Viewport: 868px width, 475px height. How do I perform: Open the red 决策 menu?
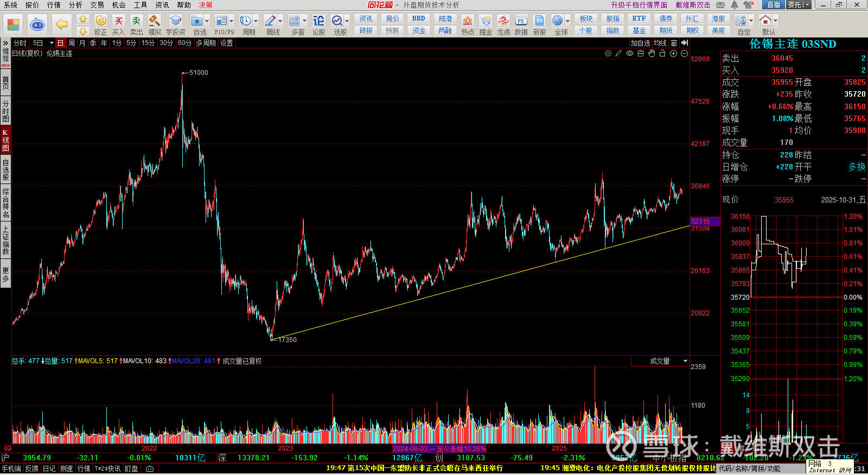(206, 5)
